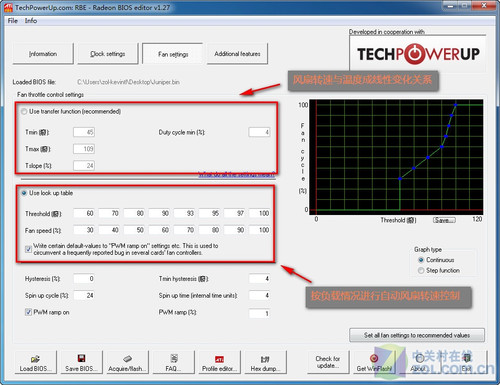Open the FAQ document icon button
Image resolution: width=500 pixels, height=385 pixels.
pos(173,362)
